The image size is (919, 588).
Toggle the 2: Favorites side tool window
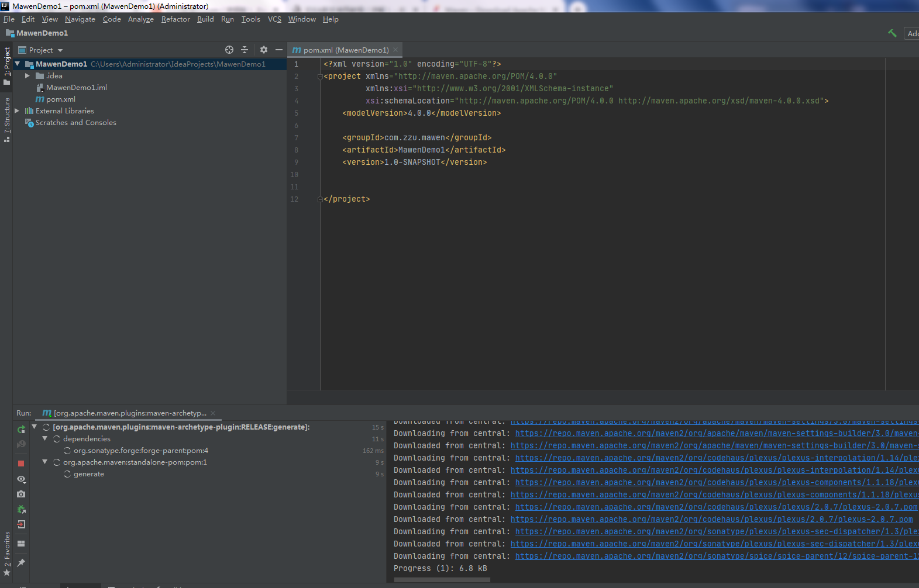[6, 554]
